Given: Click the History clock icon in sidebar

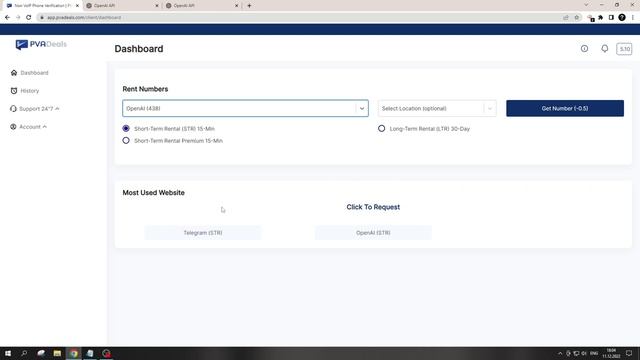Looking at the screenshot, I should 14,91.
